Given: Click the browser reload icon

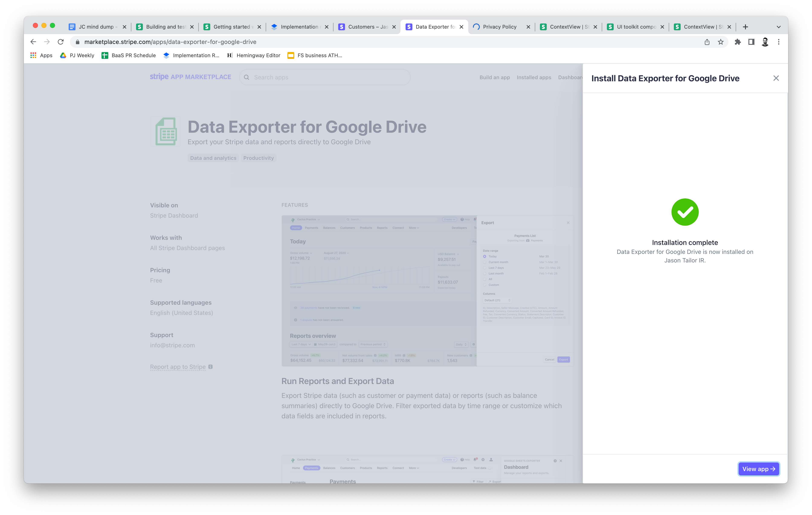Looking at the screenshot, I should point(61,42).
